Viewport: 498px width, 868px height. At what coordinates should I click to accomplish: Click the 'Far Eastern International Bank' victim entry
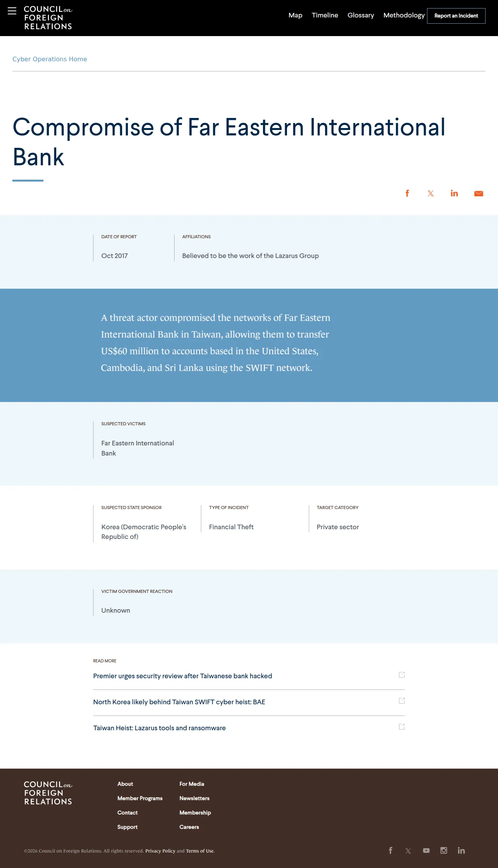(138, 448)
